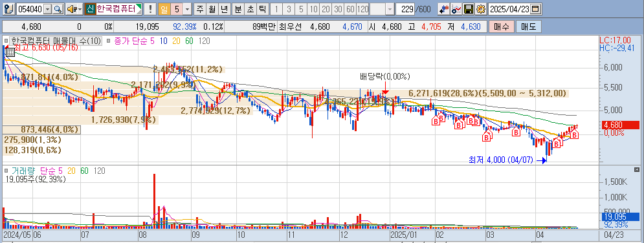
Task: Switch to weekly 주 chart period
Action: pos(199,8)
